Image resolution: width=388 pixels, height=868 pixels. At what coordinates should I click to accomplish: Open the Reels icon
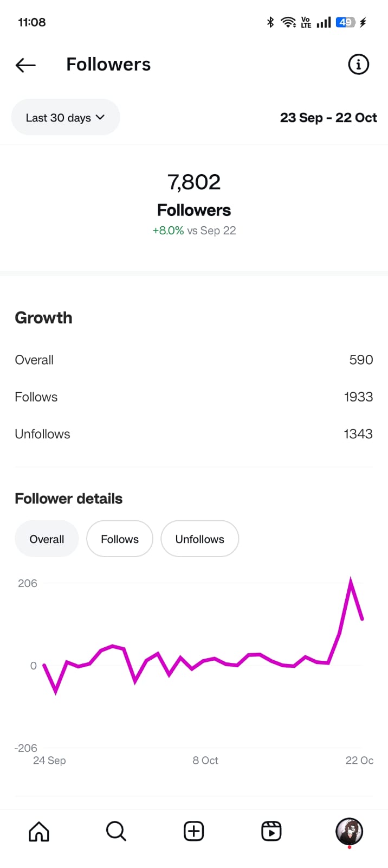click(x=271, y=831)
